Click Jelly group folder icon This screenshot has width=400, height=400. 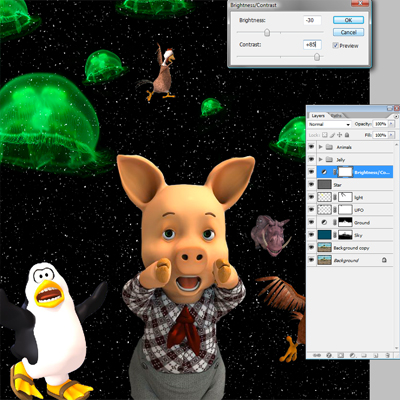pos(329,160)
